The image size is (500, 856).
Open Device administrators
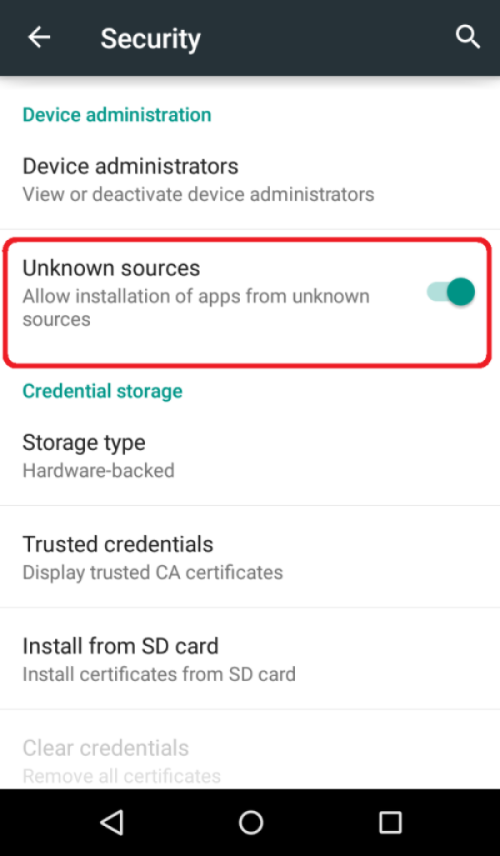click(x=250, y=179)
